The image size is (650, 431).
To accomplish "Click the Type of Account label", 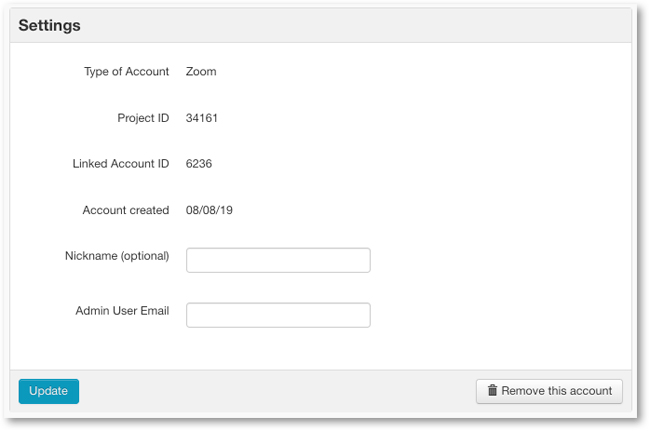I will coord(126,72).
